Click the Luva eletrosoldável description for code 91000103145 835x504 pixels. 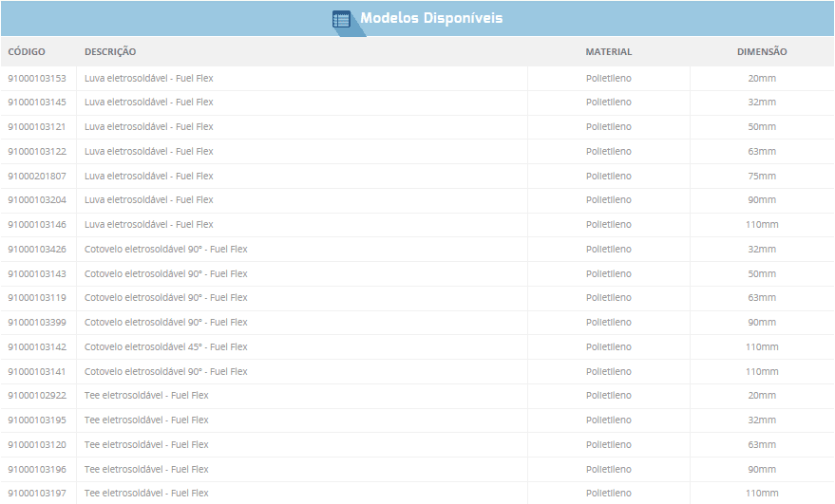tap(148, 103)
